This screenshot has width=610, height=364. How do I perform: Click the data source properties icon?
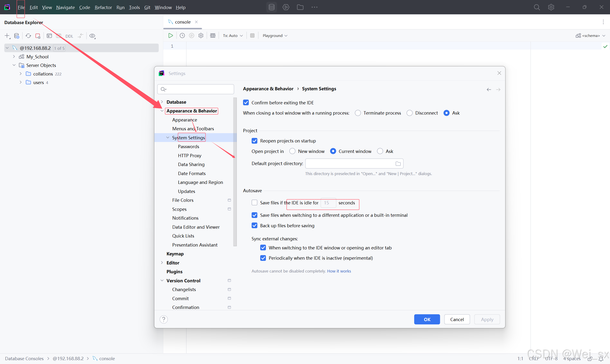coord(17,36)
